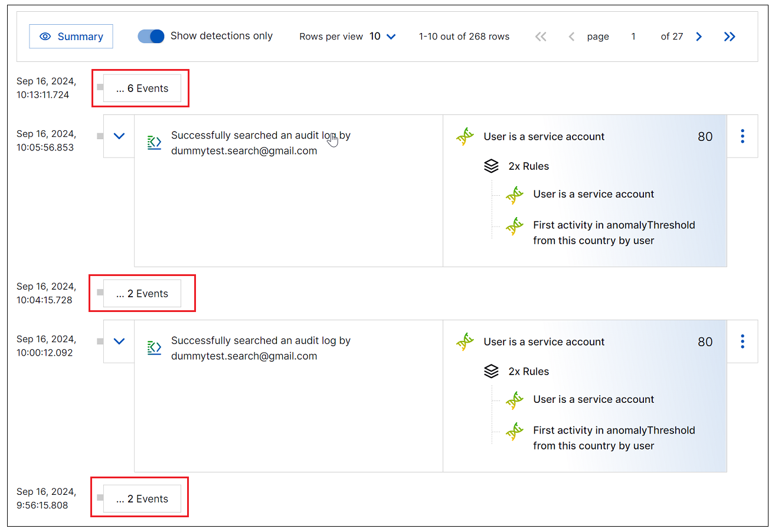Jump to the last page with double-right arrows

tap(730, 37)
